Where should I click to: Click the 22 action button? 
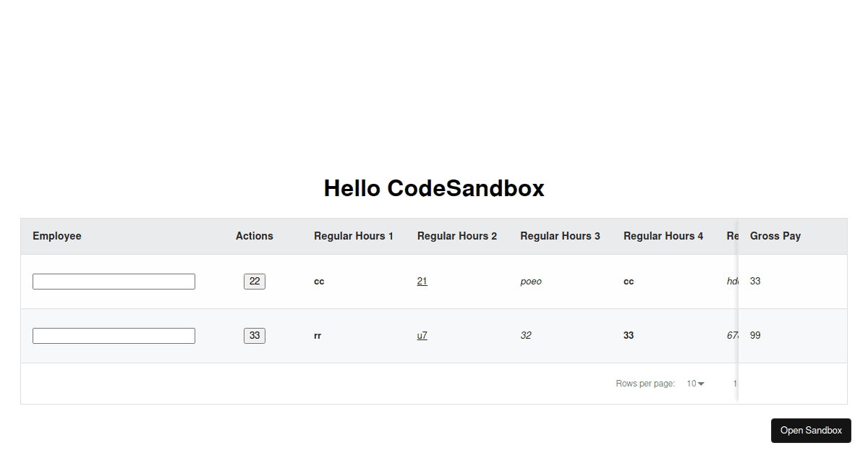(254, 281)
